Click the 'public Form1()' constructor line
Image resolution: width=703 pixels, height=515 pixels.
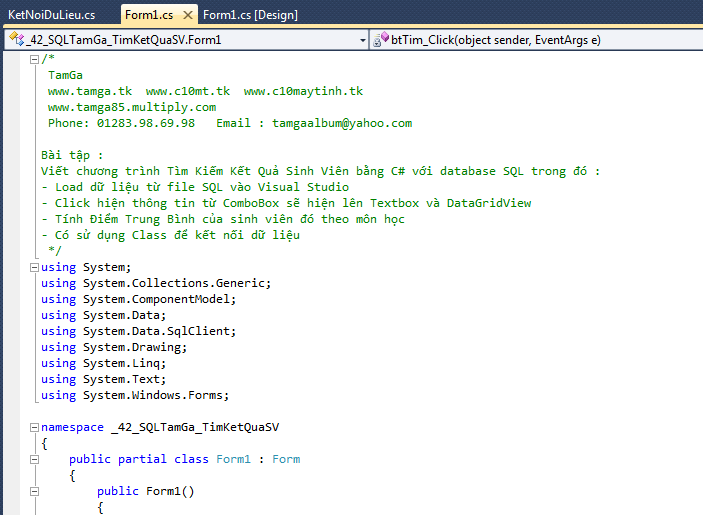tap(146, 492)
